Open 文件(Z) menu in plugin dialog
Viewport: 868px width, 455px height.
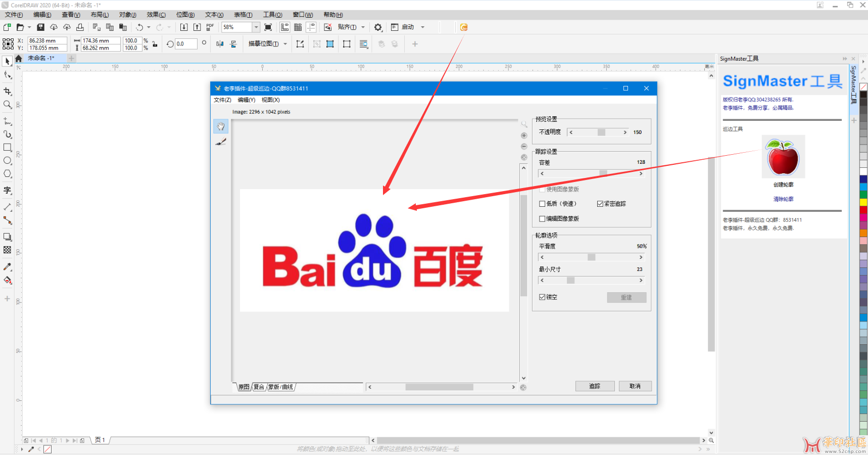tap(222, 100)
